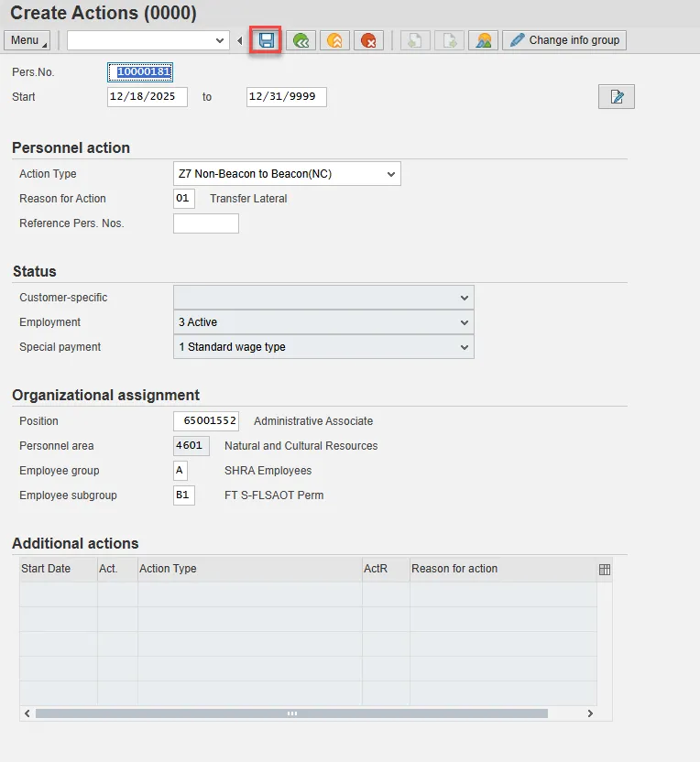
Task: Click the Change info group button
Action: click(564, 40)
